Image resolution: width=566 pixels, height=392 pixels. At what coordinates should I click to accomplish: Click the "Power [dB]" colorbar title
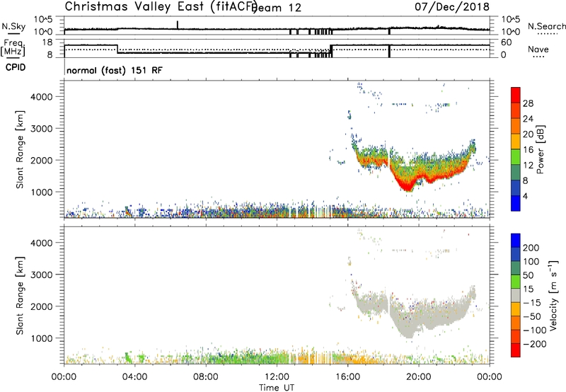tap(541, 149)
